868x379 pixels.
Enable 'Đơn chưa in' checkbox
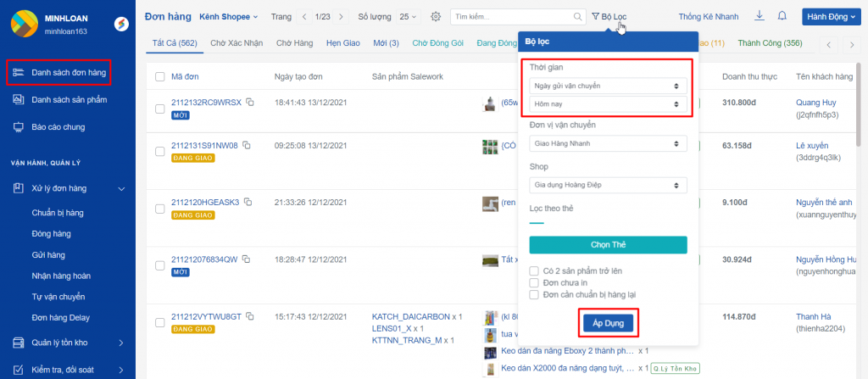pos(534,282)
